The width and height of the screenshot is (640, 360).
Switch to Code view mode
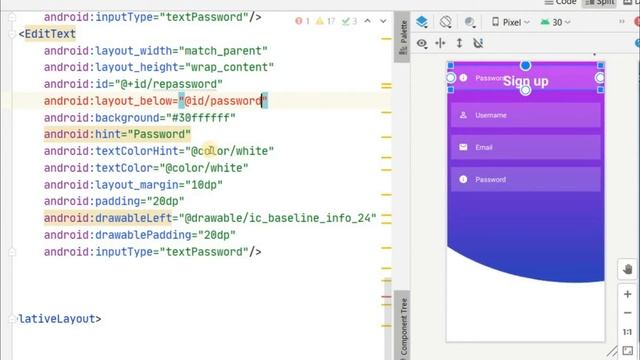coord(560,2)
